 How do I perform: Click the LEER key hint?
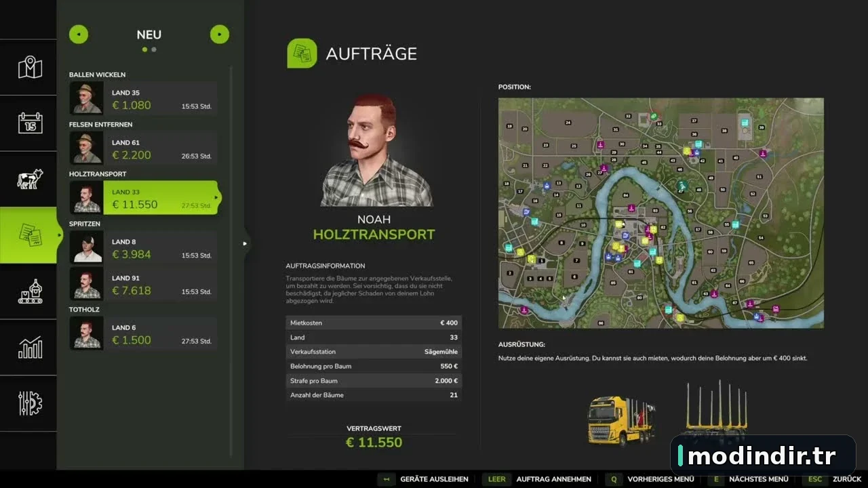click(496, 479)
